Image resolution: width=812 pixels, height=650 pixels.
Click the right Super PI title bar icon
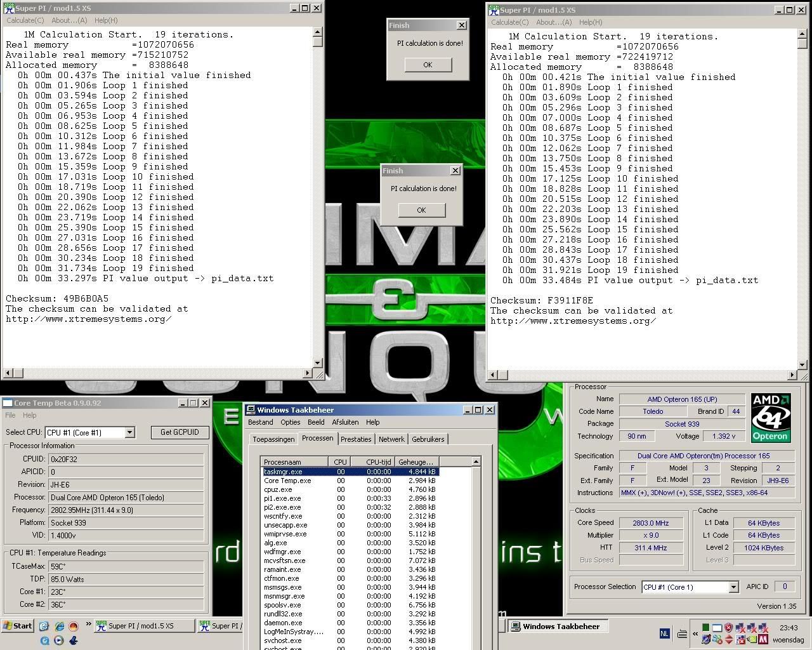(x=494, y=10)
